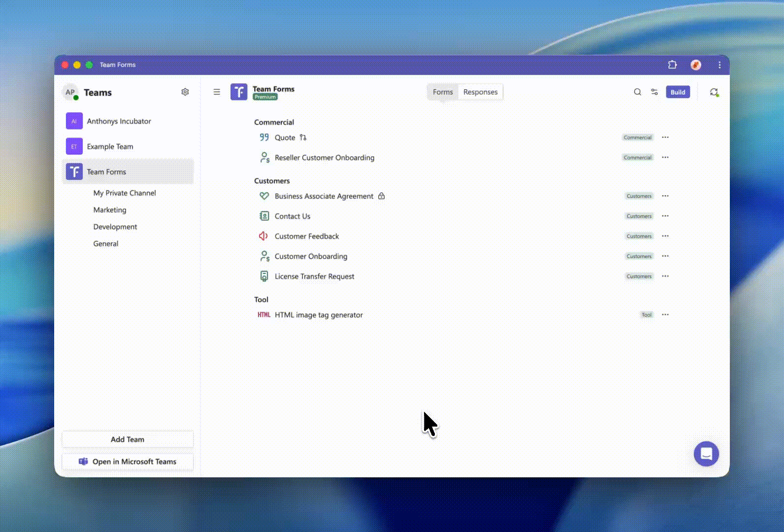Viewport: 784px width, 532px height.
Task: Click the Customers tag on Customer Feedback row
Action: 639,236
